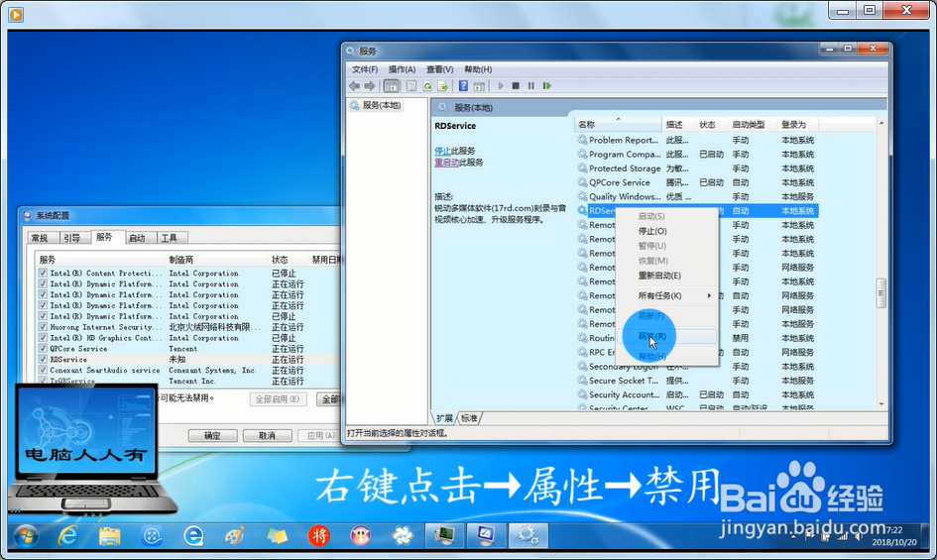Click the Restart service toolbar icon

(546, 86)
